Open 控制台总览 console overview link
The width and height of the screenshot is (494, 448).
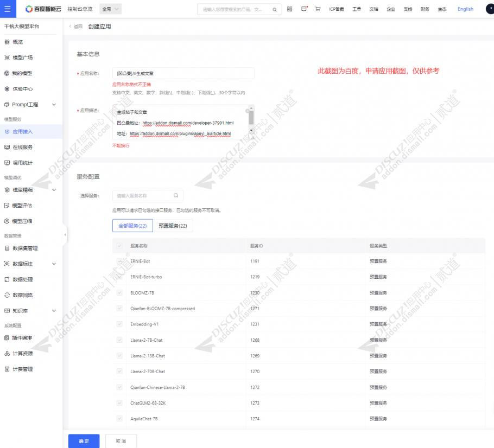click(x=80, y=9)
